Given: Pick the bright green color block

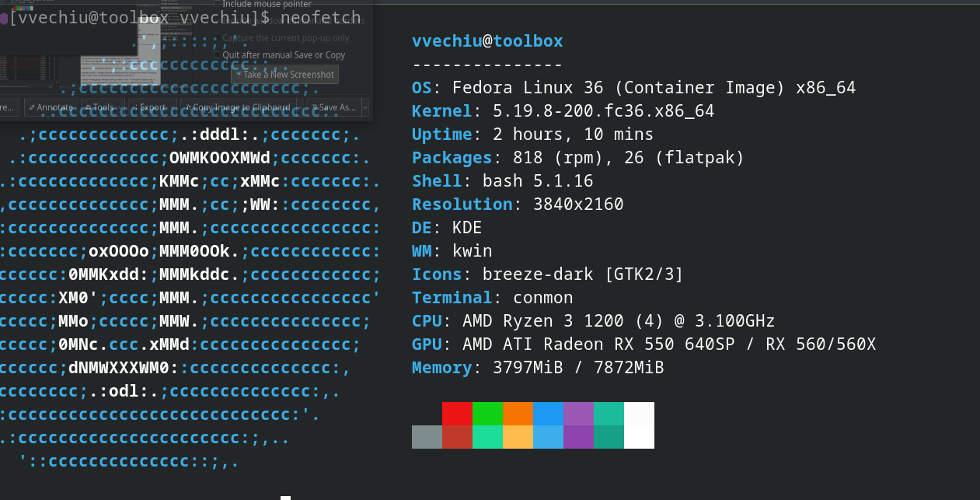Looking at the screenshot, I should point(487,414).
